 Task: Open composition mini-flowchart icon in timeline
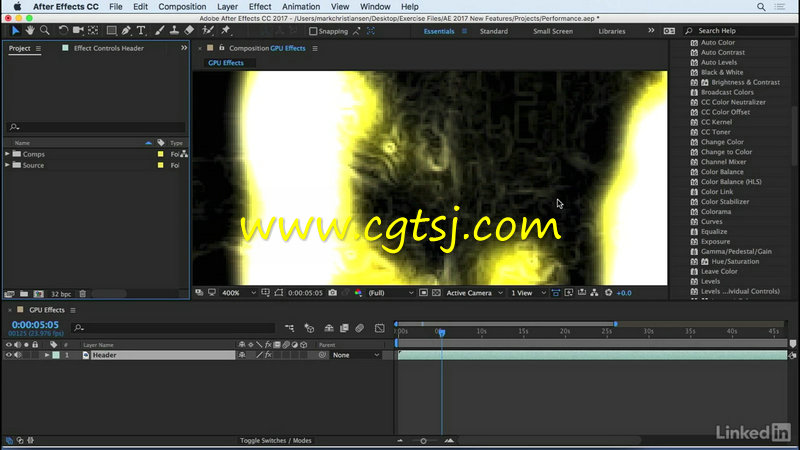tap(289, 328)
